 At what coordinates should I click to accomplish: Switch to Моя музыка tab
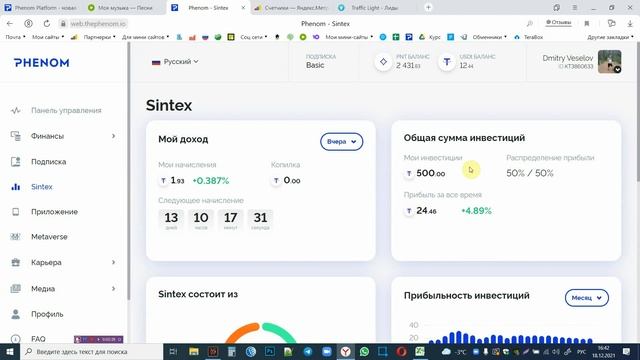125,8
